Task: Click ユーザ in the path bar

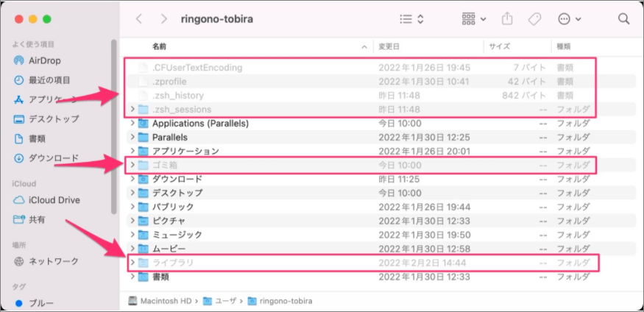Action: coord(220,301)
